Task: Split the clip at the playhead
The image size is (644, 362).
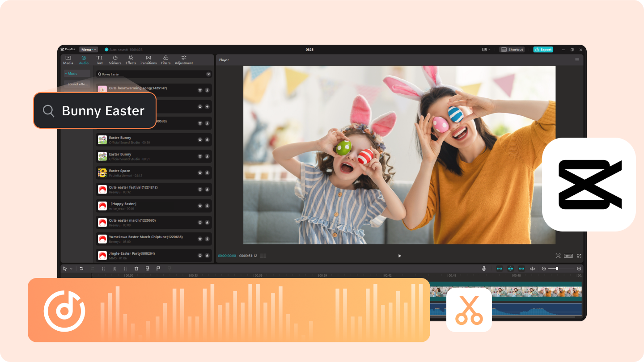Action: tap(103, 269)
